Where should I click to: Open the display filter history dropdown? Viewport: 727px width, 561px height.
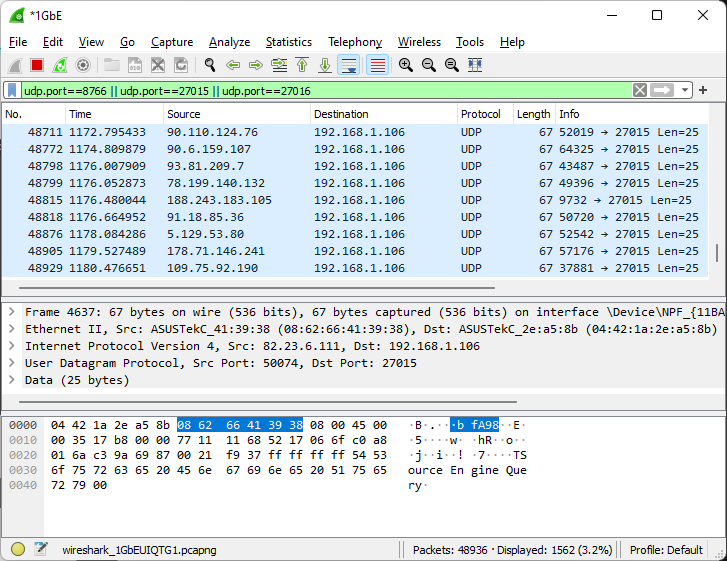pyautogui.click(x=685, y=90)
